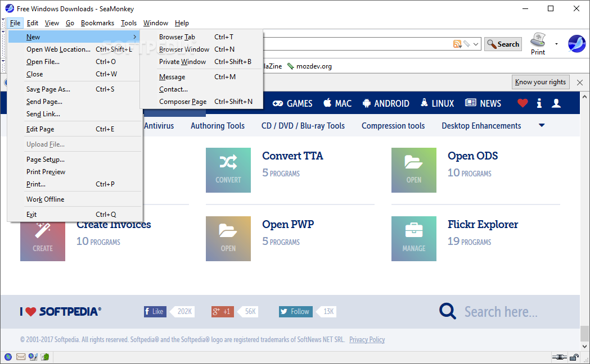Open the Help menu
The image size is (590, 364).
tap(182, 23)
